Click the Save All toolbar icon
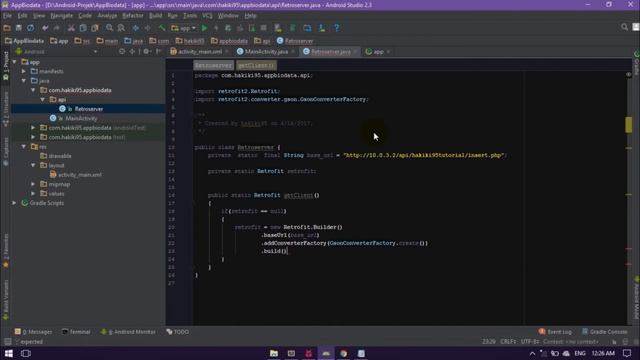This screenshot has height=360, width=640. coord(19,28)
